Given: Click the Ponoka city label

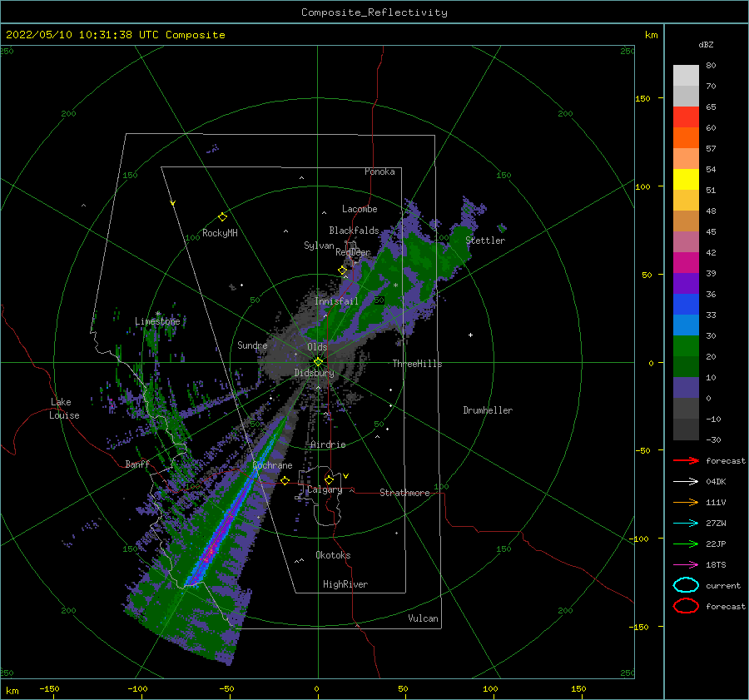Looking at the screenshot, I should 379,171.
